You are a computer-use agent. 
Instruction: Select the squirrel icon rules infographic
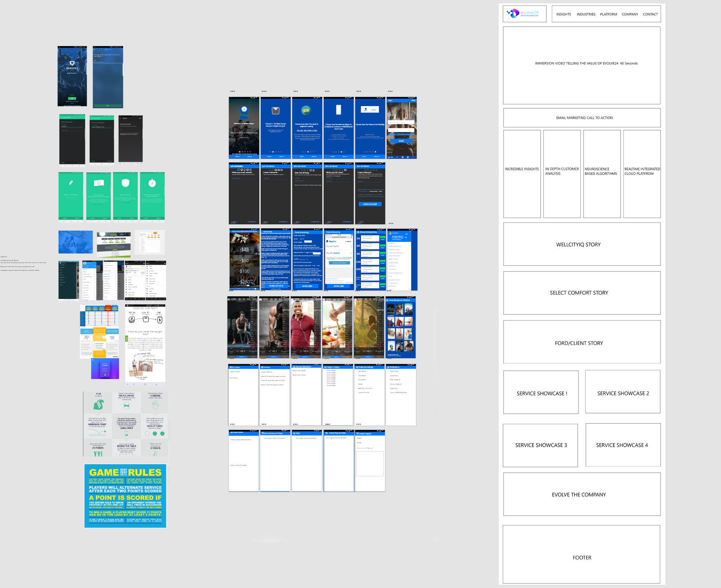(x=126, y=424)
